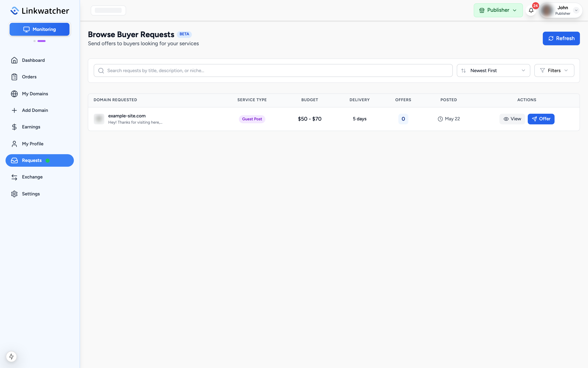Click the sort arrows icon
Screen dimensions: 588x368
coord(464,71)
